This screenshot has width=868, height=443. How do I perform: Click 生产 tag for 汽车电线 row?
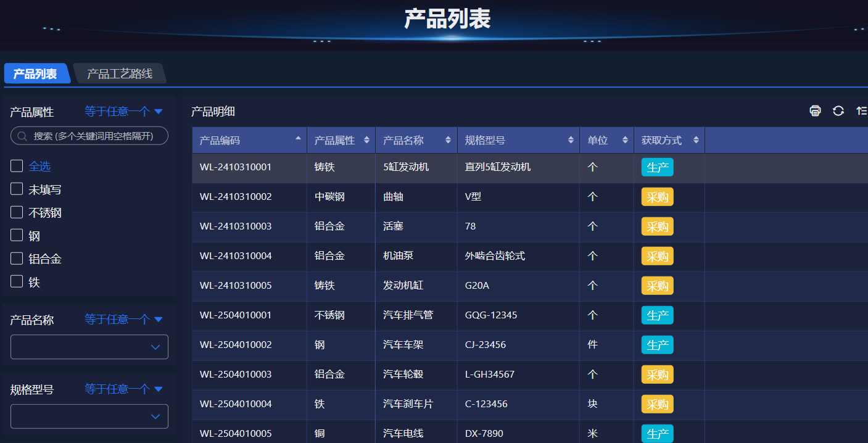click(x=657, y=434)
